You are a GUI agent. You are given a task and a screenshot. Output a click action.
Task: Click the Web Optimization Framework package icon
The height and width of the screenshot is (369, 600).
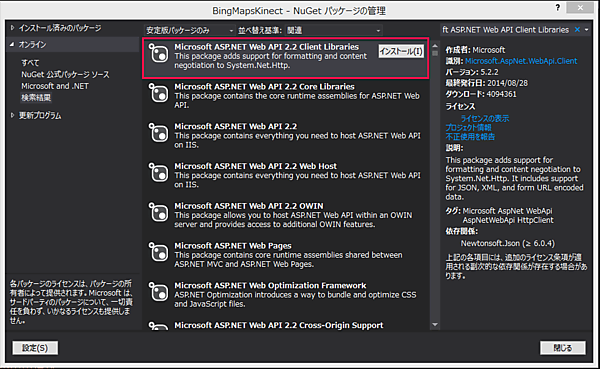pos(158,292)
